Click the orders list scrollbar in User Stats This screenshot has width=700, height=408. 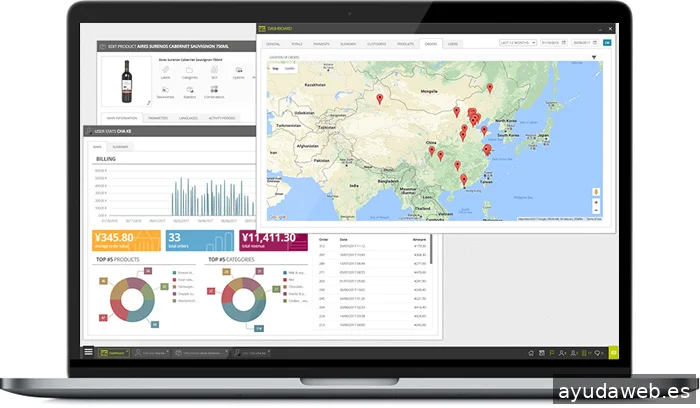click(431, 251)
